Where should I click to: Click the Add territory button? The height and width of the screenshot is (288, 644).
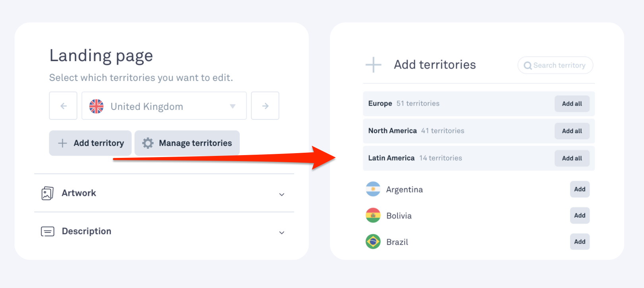[x=90, y=143]
